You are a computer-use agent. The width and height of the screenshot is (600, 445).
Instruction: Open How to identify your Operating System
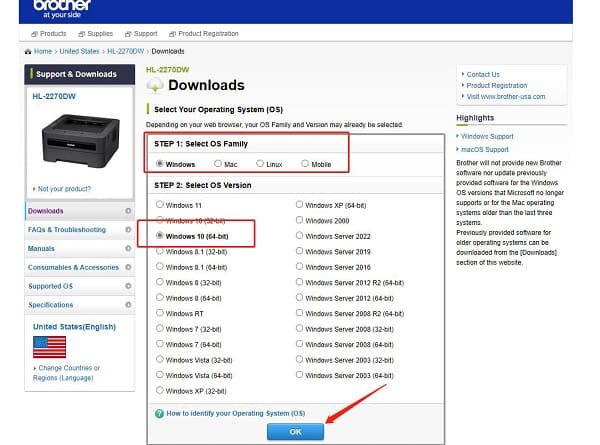coord(236,413)
